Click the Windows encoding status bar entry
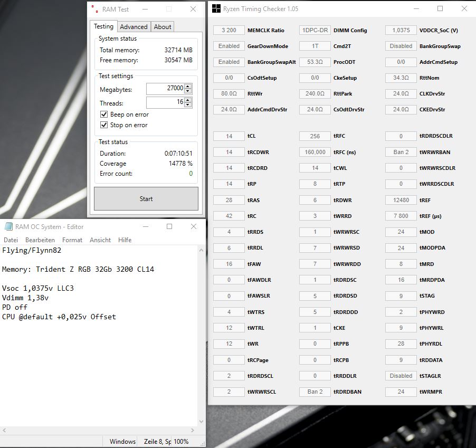The height and width of the screenshot is (448, 476). click(122, 442)
